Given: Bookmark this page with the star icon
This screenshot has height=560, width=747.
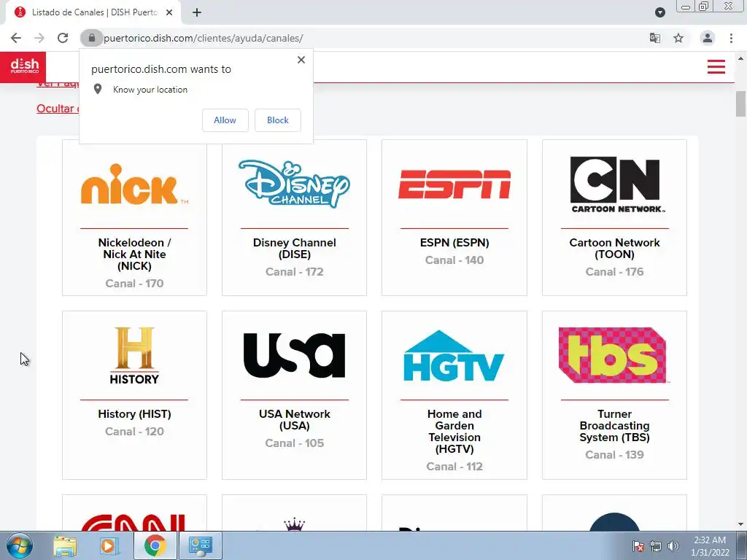Looking at the screenshot, I should tap(678, 38).
